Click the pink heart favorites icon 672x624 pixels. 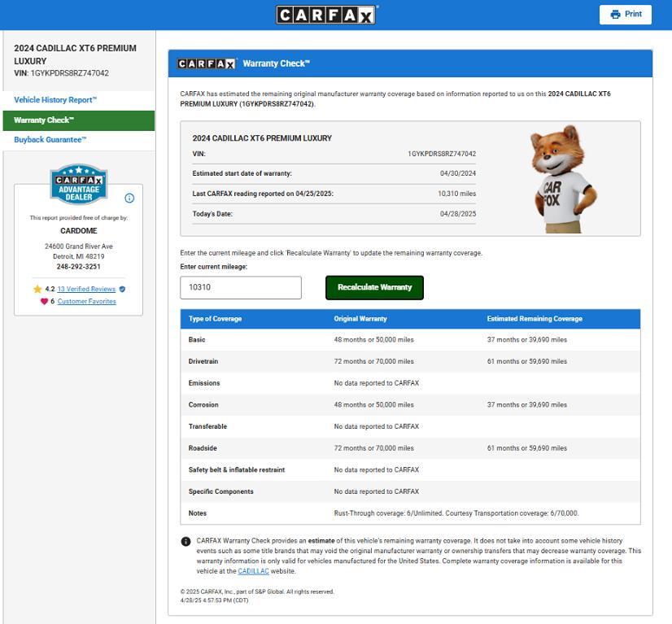44,301
